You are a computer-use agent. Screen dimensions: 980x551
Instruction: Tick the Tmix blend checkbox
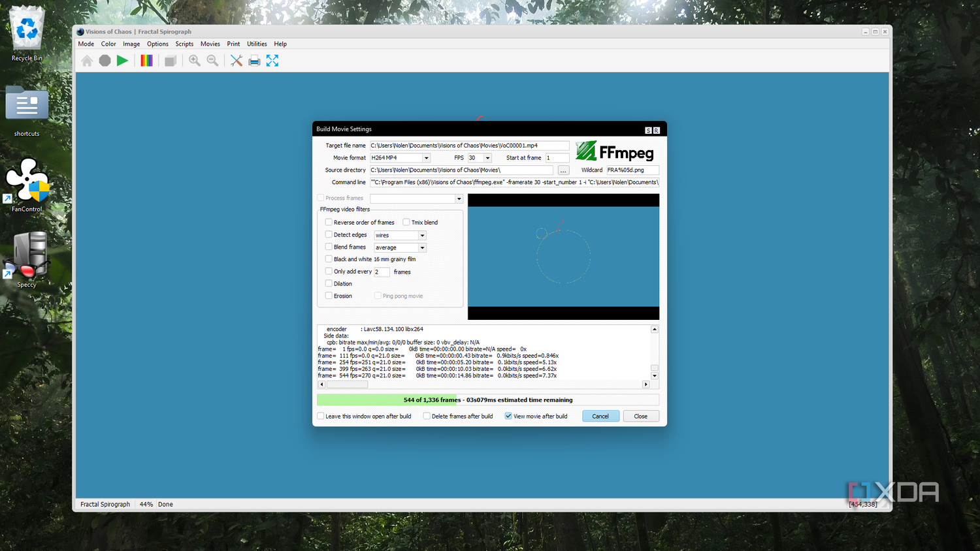406,222
